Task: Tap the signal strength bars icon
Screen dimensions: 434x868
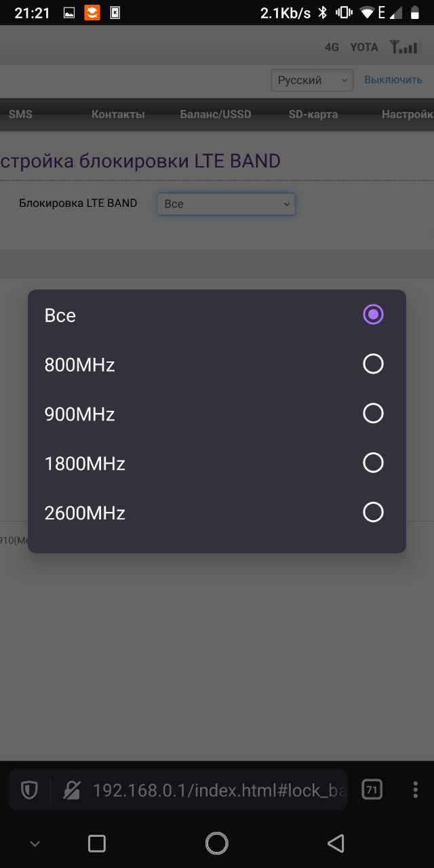Action: tap(405, 47)
